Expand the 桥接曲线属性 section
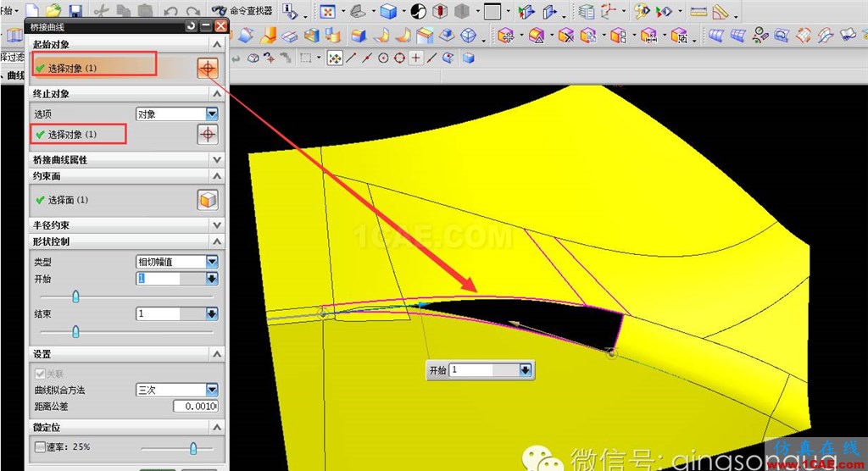The image size is (868, 471). point(217,160)
